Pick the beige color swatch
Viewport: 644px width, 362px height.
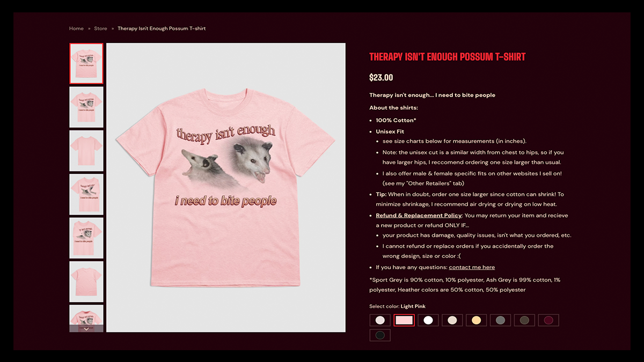click(x=452, y=320)
